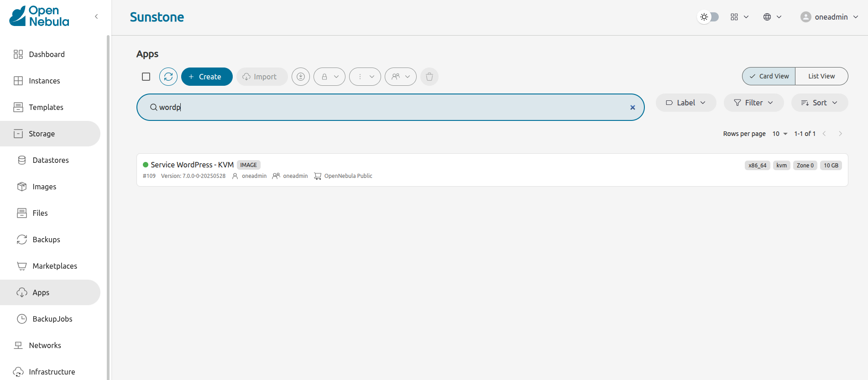Click in the search field

click(x=391, y=107)
